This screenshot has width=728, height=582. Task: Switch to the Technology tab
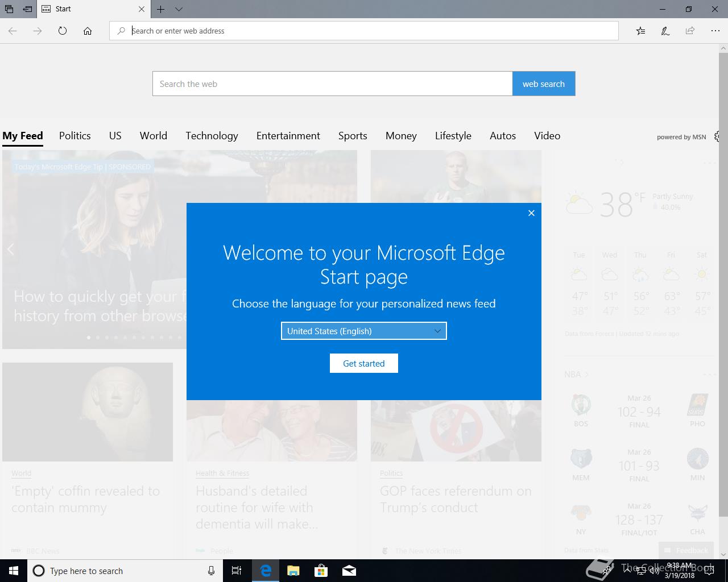tap(212, 135)
